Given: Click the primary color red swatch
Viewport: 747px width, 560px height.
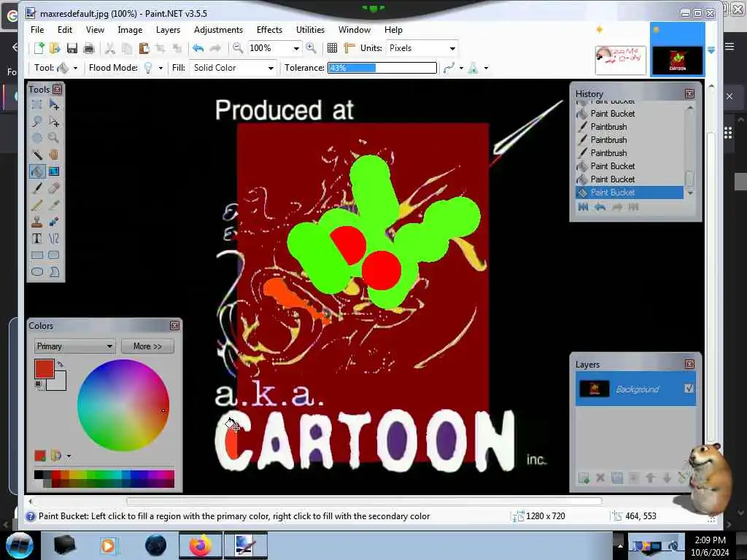Looking at the screenshot, I should coord(44,368).
